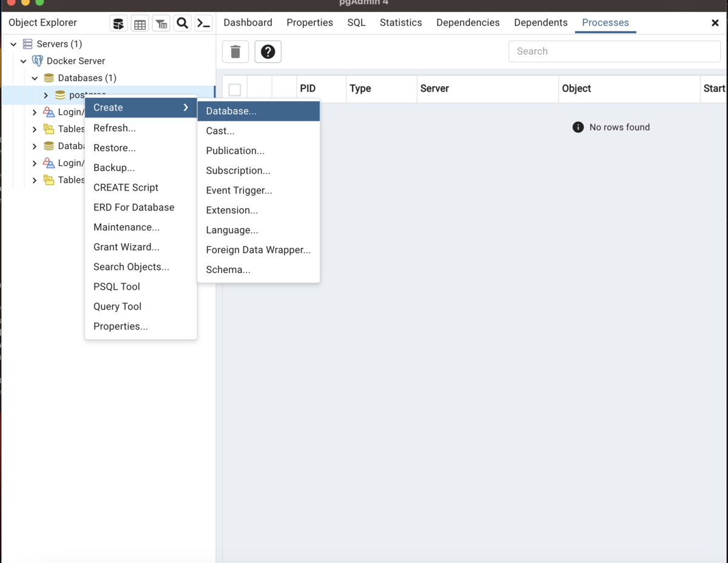Open Search Objects magnifier icon
The width and height of the screenshot is (728, 563).
coord(182,24)
